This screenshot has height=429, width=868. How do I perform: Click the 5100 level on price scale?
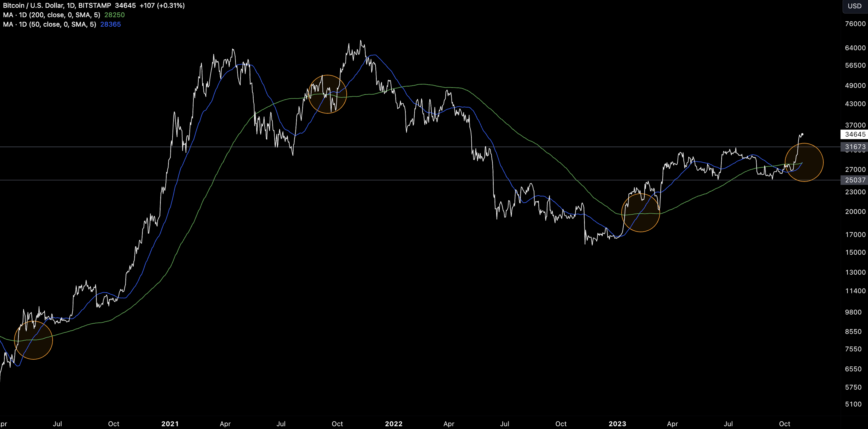pyautogui.click(x=853, y=404)
